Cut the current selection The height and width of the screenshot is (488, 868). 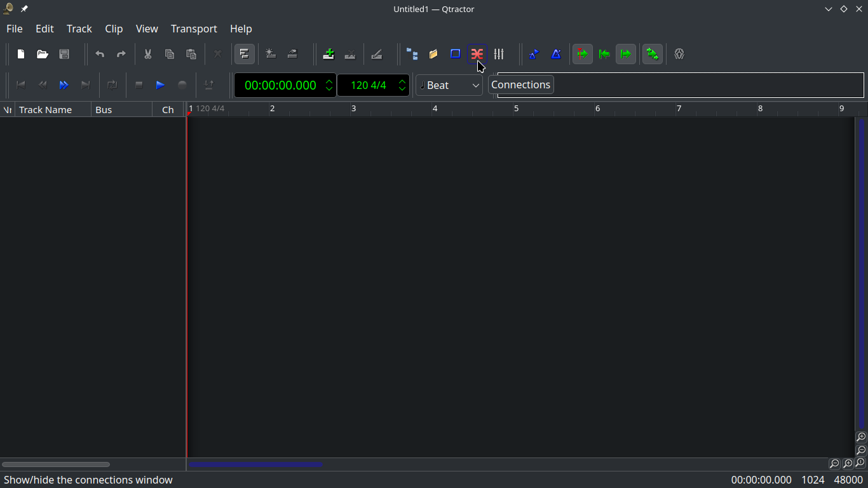(x=147, y=54)
